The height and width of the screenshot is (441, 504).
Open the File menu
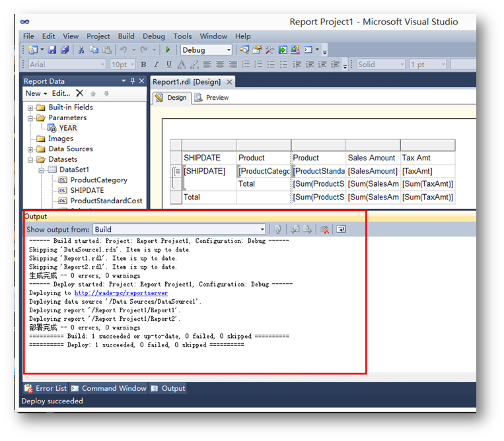(x=28, y=36)
